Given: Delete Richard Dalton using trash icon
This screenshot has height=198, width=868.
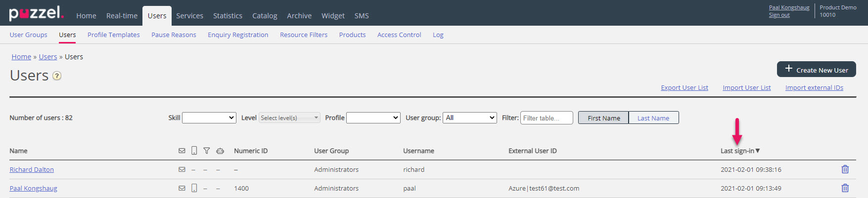Looking at the screenshot, I should click(845, 169).
